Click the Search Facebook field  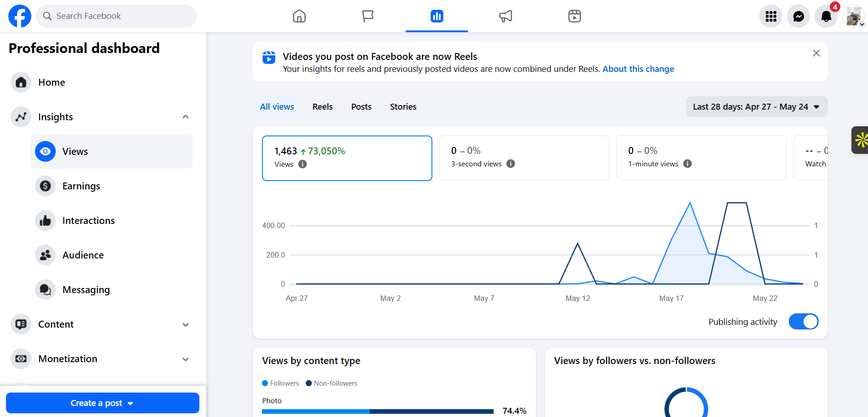click(x=117, y=16)
